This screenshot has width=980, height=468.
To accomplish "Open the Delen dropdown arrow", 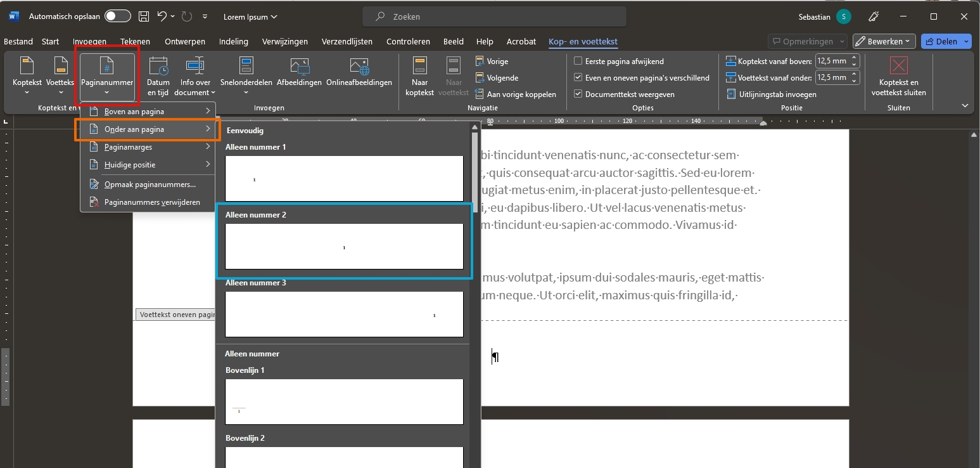I will pyautogui.click(x=967, y=41).
